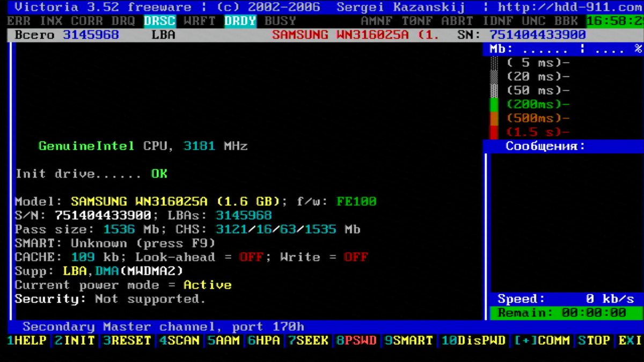
Task: Click the (50 ms) legend label
Action: pos(538,91)
